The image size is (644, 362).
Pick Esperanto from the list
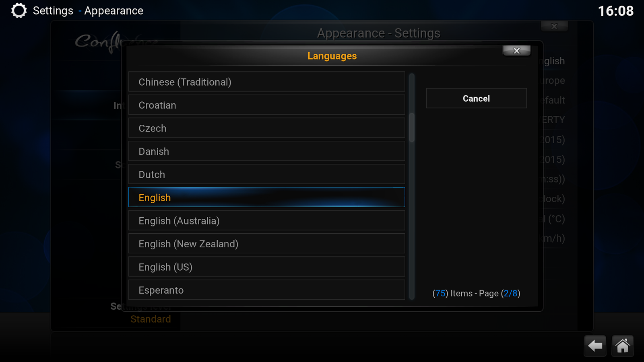(x=267, y=290)
